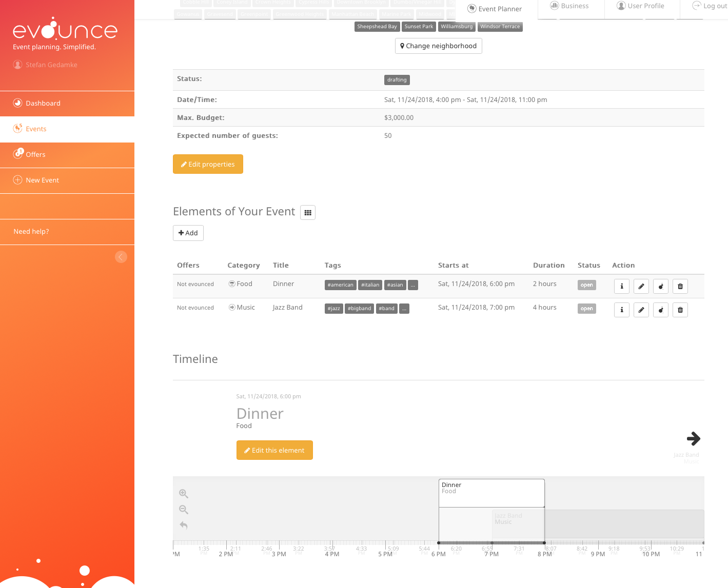The height and width of the screenshot is (588, 728).
Task: Select the Sheepshead Bay neighborhood tag
Action: coord(377,27)
